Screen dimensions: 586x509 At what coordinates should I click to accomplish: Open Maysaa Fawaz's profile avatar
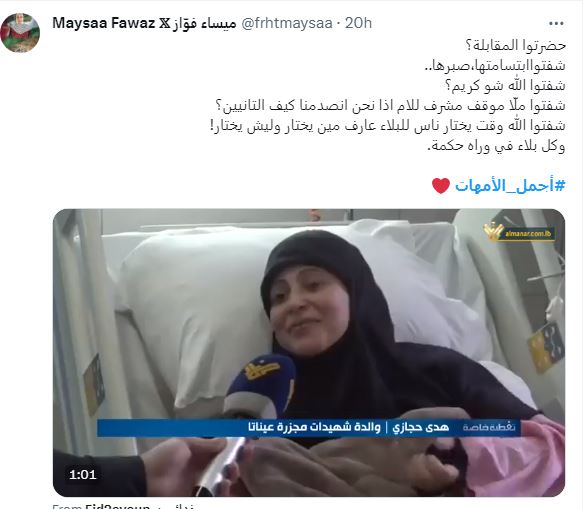pos(20,33)
